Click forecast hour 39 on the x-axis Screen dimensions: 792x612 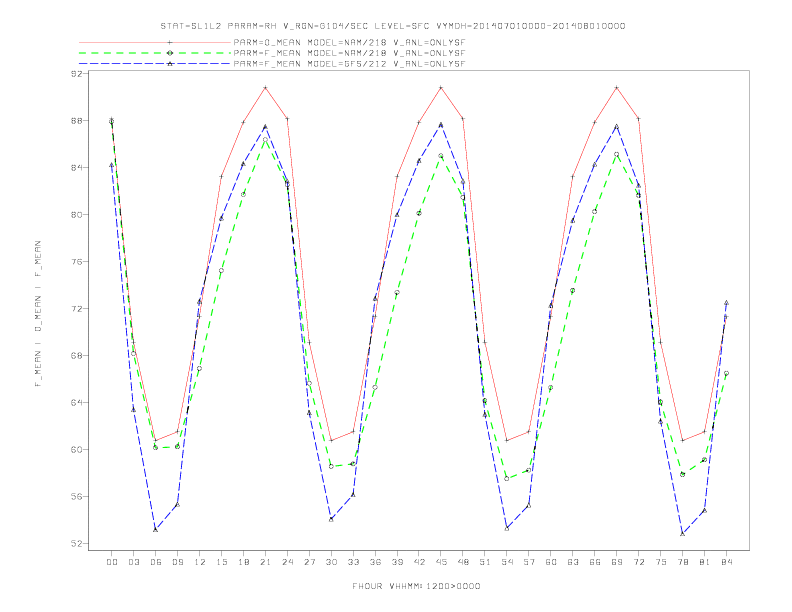click(397, 562)
